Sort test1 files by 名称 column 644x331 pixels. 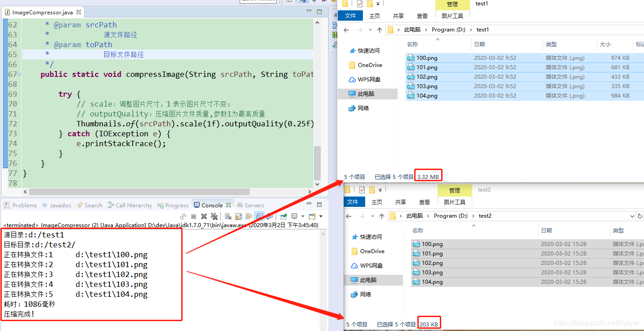coord(412,44)
